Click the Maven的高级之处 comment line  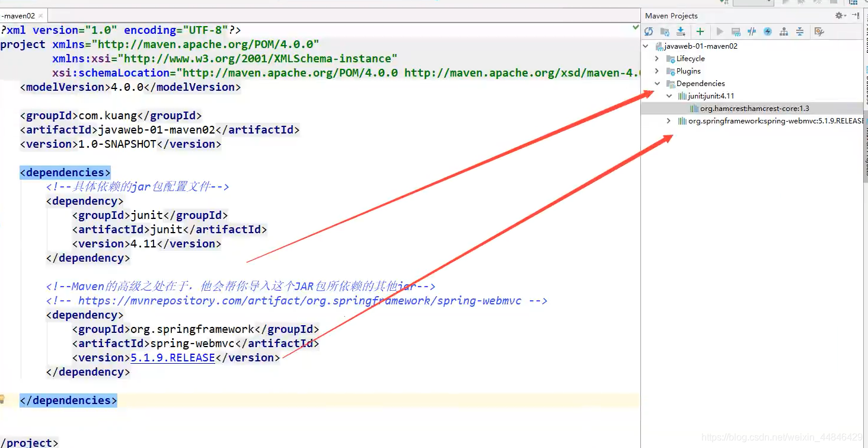[241, 287]
